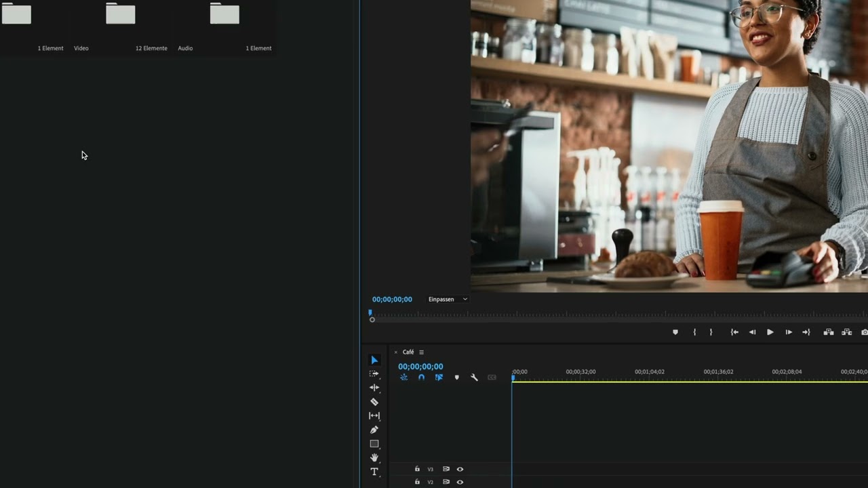Toggle the snapping magnet in the timeline
The image size is (868, 488).
[421, 378]
